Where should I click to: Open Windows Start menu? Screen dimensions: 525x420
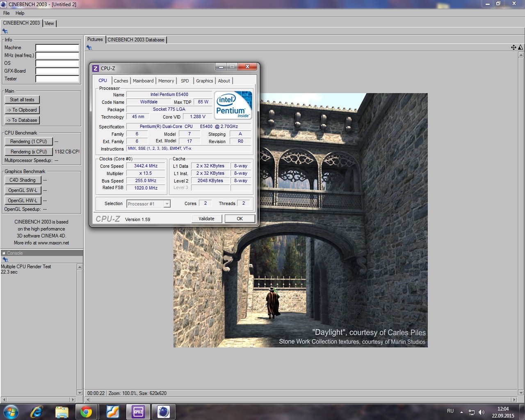(x=11, y=411)
